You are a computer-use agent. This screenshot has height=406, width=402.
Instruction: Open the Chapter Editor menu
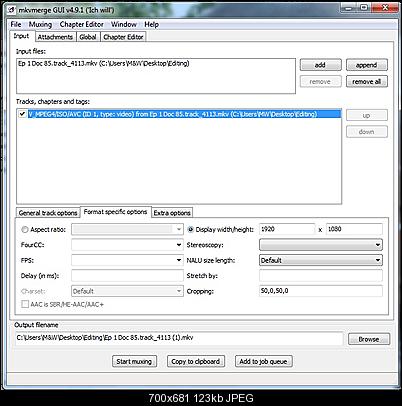(x=82, y=24)
